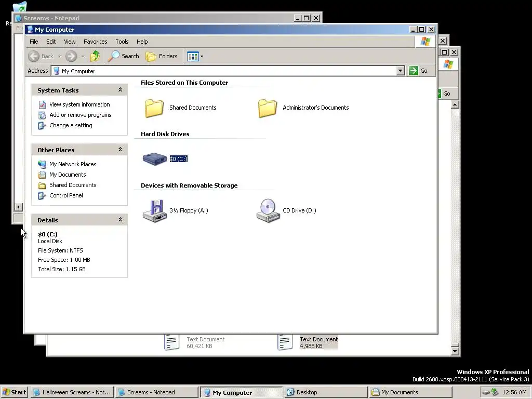Open the View menu
This screenshot has width=532, height=399.
pyautogui.click(x=70, y=42)
